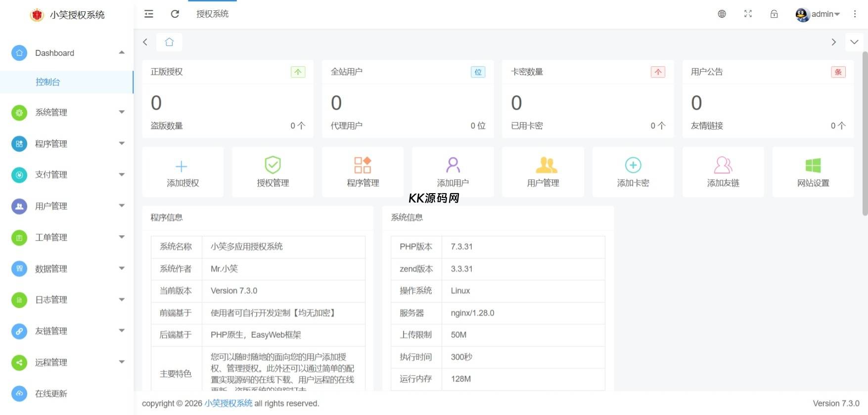Image resolution: width=868 pixels, height=415 pixels.
Task: Open 授权管理 shield shortcut
Action: tap(273, 172)
